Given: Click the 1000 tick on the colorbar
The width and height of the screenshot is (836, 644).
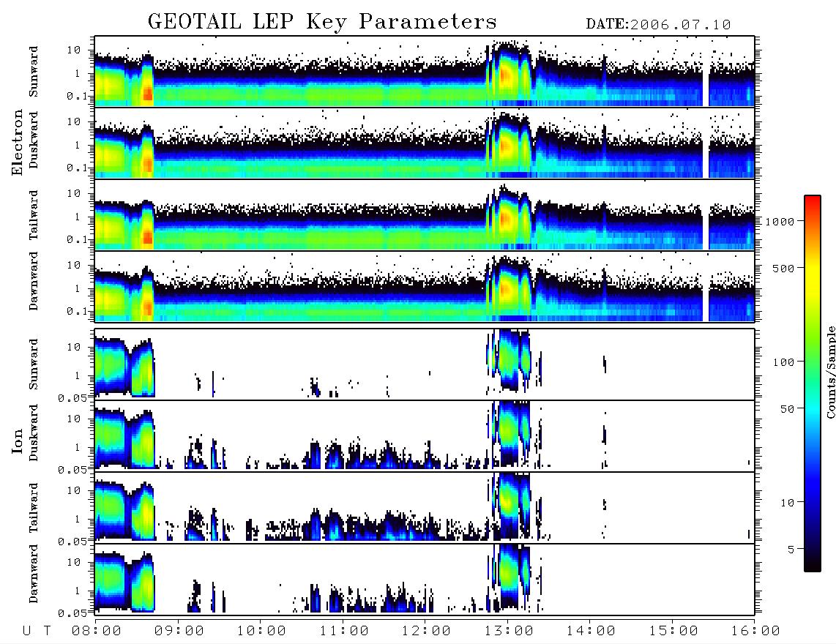Looking at the screenshot, I should point(780,222).
